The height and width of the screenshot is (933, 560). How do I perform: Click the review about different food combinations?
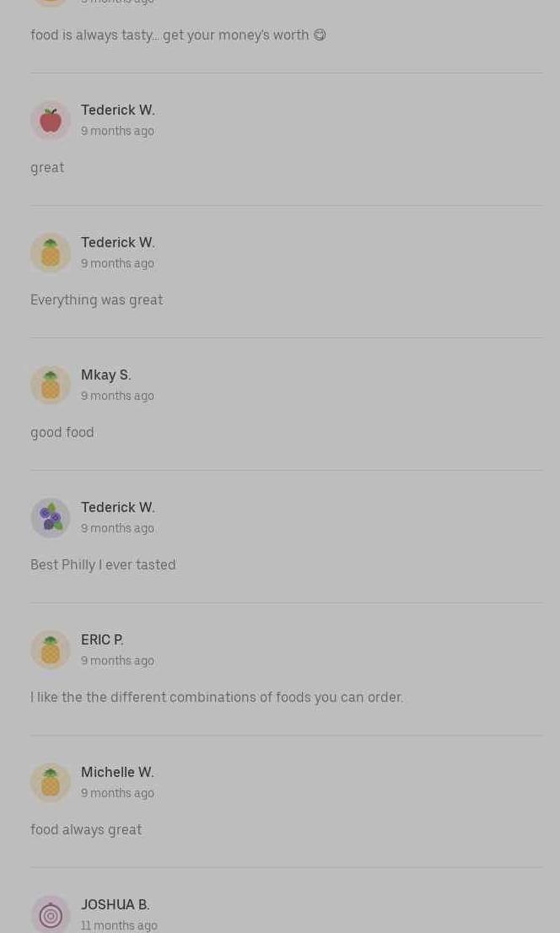217,697
